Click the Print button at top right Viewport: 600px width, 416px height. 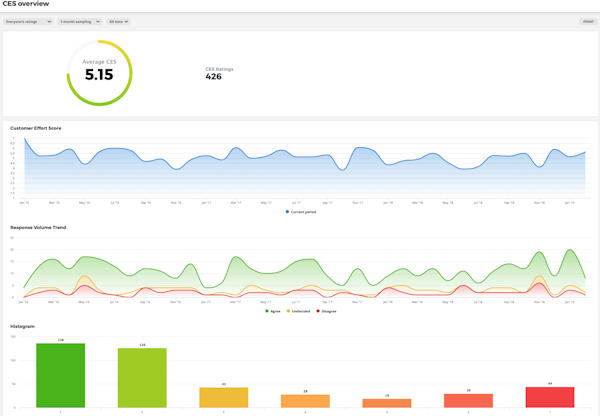pyautogui.click(x=587, y=21)
